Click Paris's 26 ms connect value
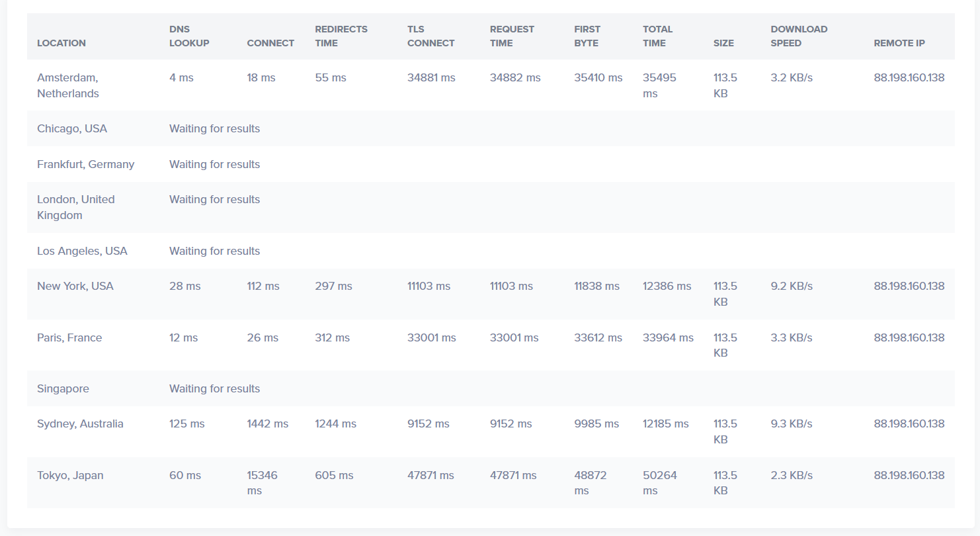 pos(263,337)
